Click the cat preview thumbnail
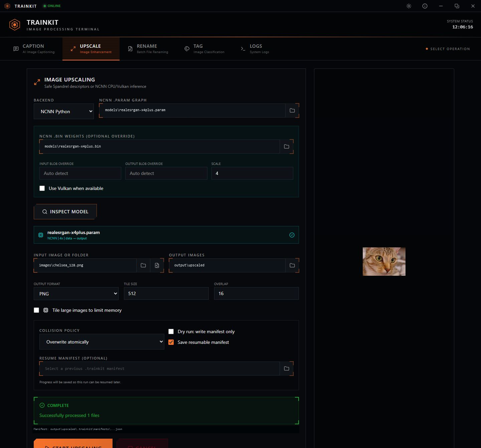 coord(384,261)
